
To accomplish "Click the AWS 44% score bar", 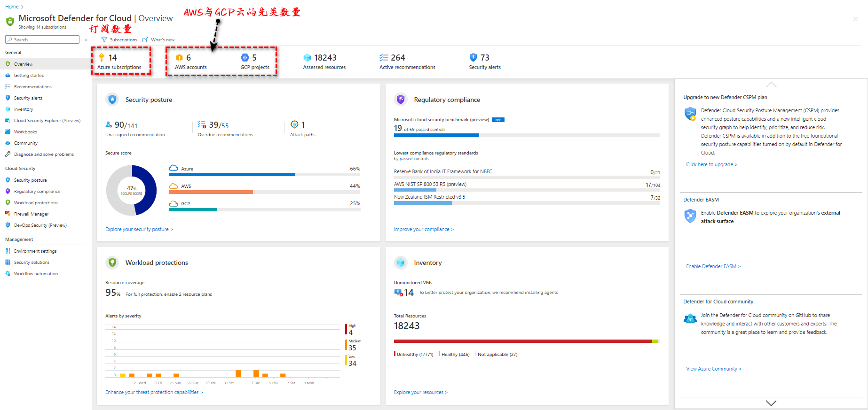I will [x=264, y=192].
